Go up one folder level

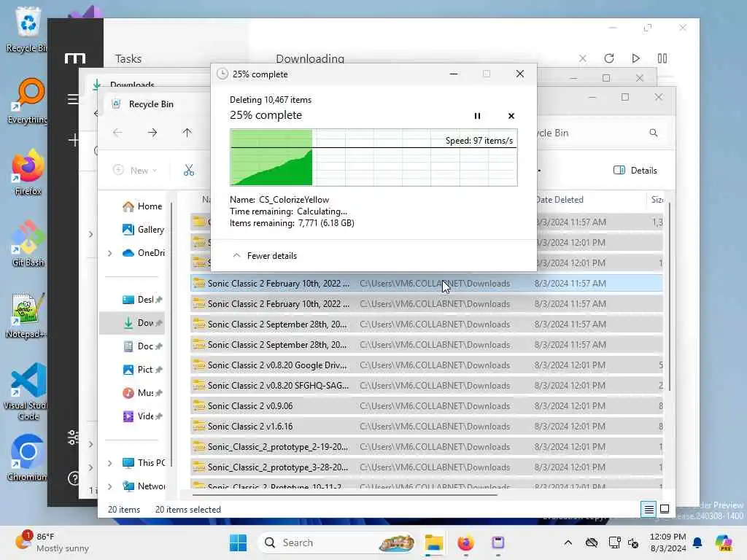pos(187,133)
